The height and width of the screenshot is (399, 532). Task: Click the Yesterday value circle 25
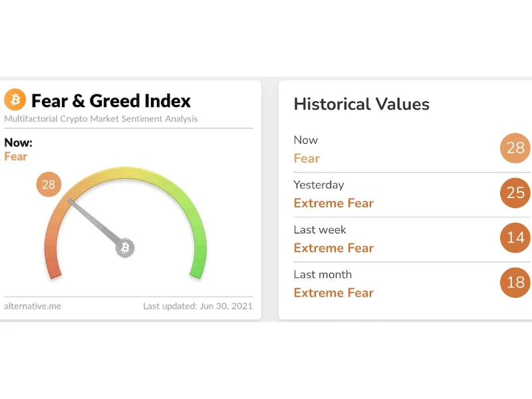click(515, 193)
